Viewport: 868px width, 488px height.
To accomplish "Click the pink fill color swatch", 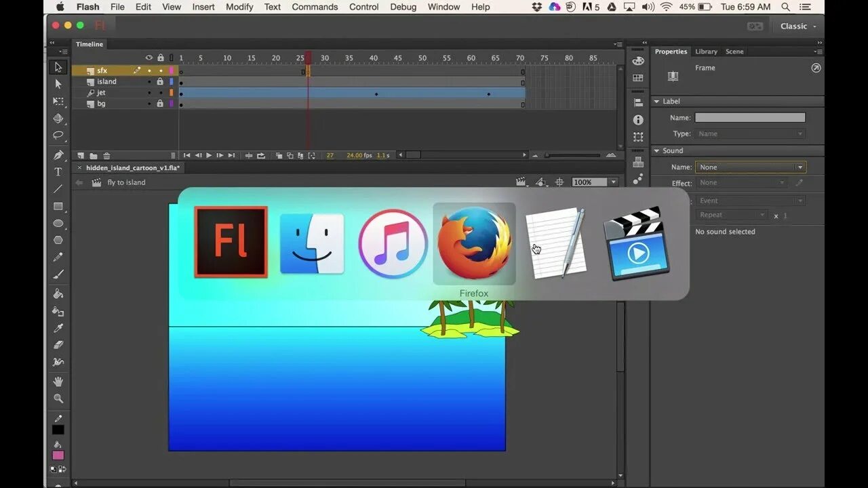I will coord(58,455).
